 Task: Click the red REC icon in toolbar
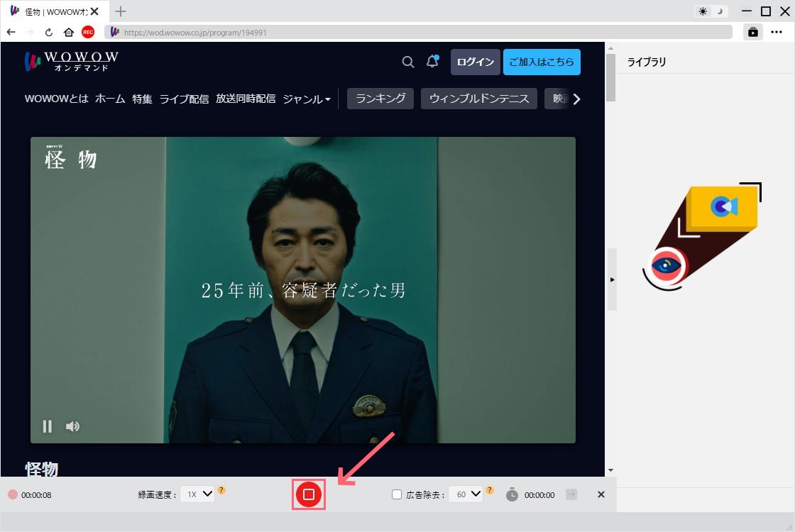tap(88, 32)
